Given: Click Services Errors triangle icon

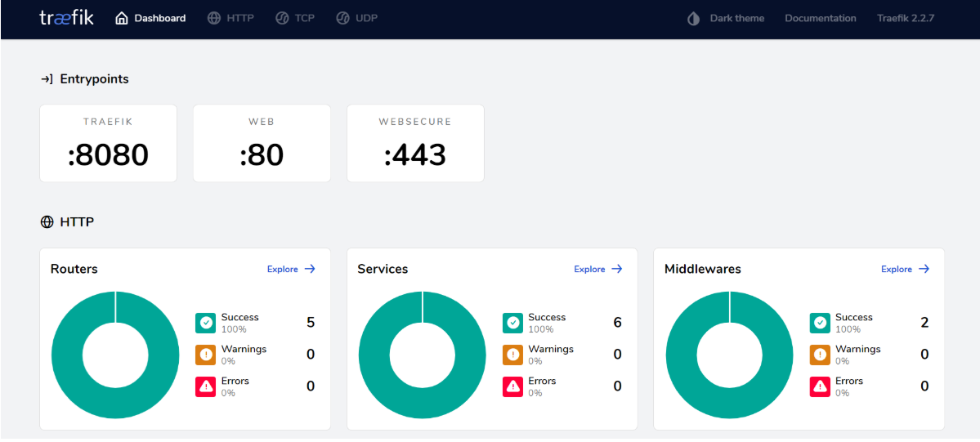Looking at the screenshot, I should tap(512, 386).
